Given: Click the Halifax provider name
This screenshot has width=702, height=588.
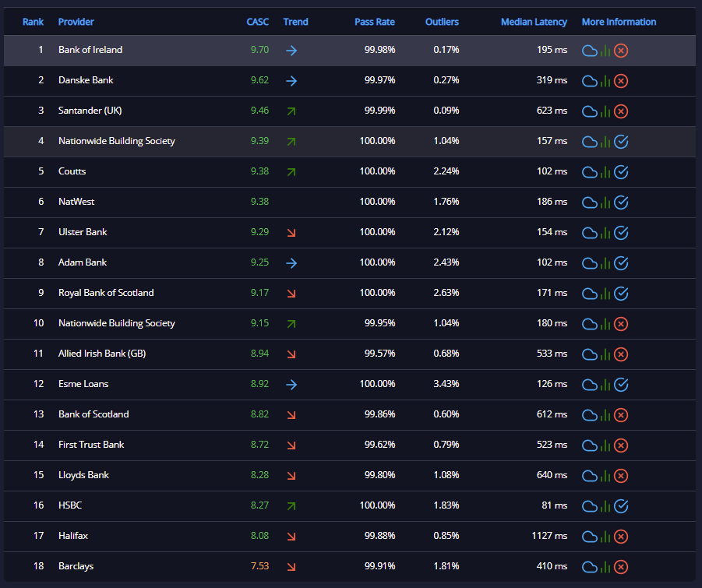Looking at the screenshot, I should 73,536.
